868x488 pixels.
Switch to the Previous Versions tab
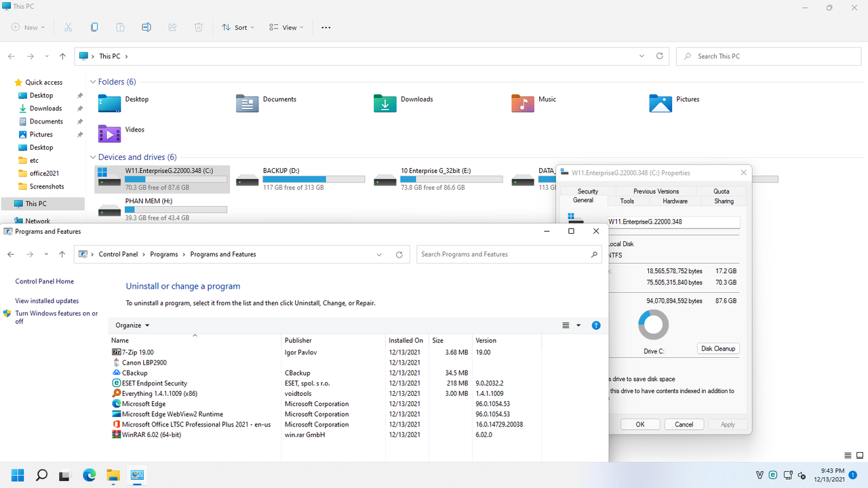[656, 191]
